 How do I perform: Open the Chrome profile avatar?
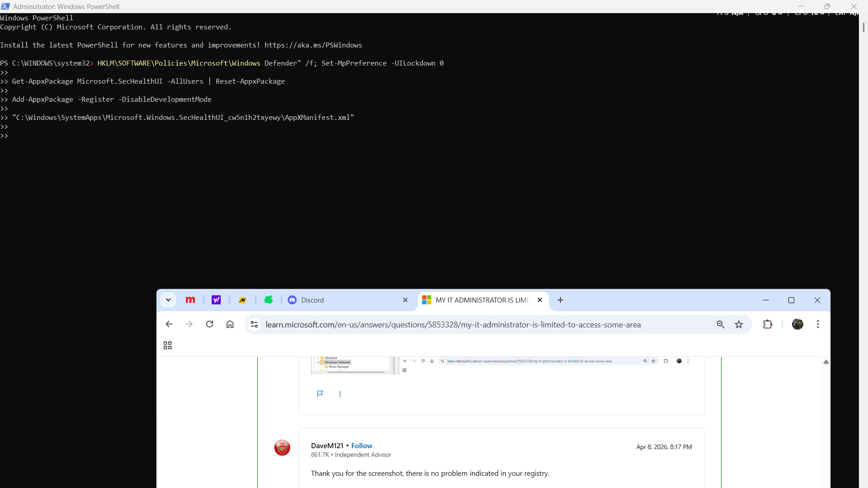pos(798,324)
